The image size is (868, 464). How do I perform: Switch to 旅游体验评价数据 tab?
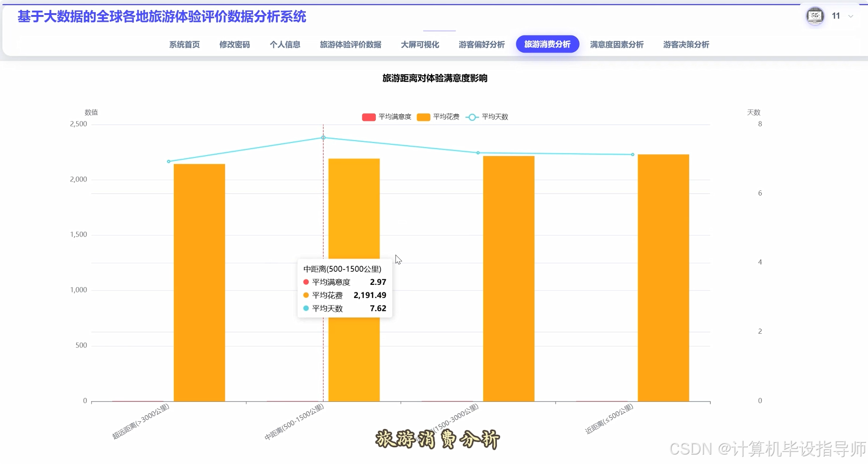[x=350, y=44]
